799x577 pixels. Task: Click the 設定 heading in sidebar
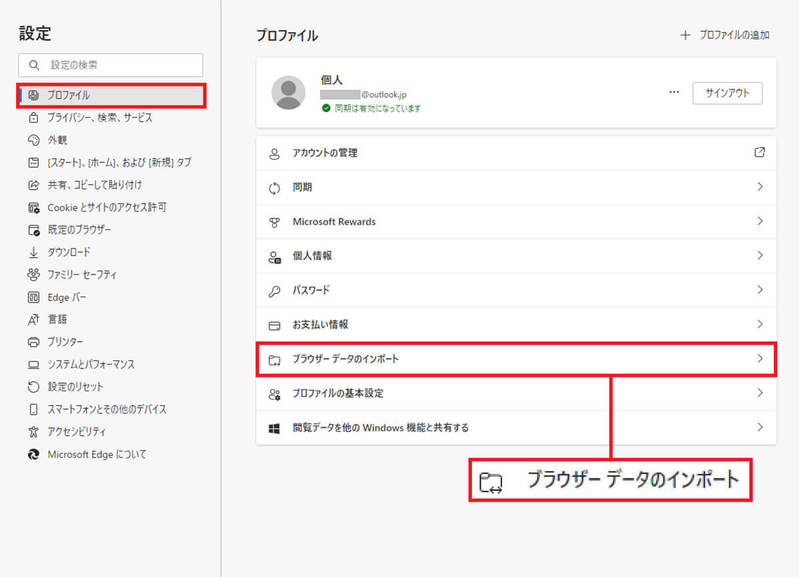click(35, 33)
